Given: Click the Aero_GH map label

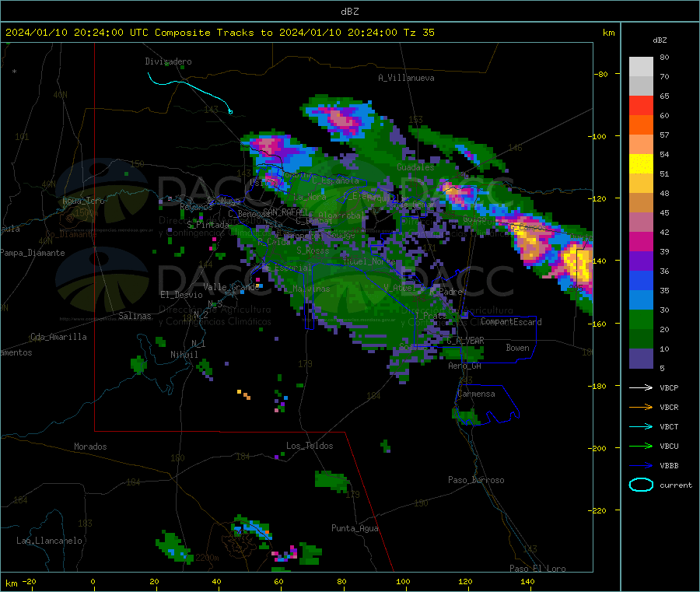Looking at the screenshot, I should click(x=465, y=366).
